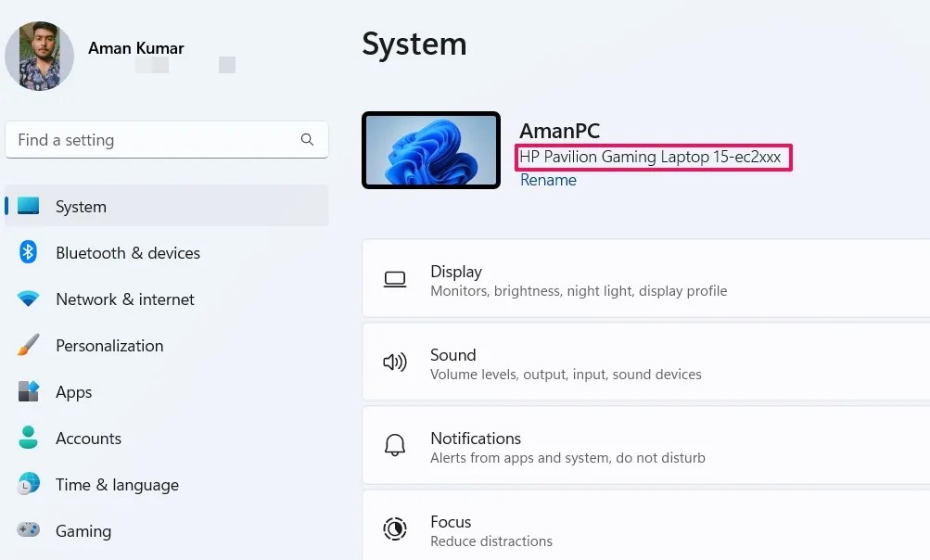Click the Accounts person icon
Image resolution: width=930 pixels, height=560 pixels.
[x=28, y=438]
